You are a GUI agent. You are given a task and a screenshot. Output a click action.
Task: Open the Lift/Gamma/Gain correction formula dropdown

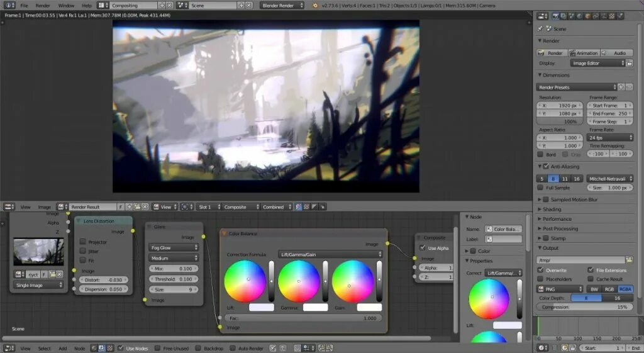(330, 254)
